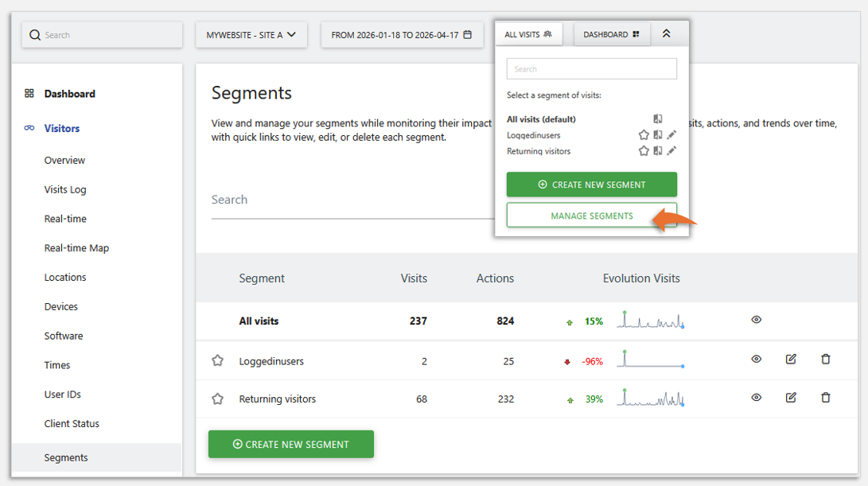Image resolution: width=868 pixels, height=486 pixels.
Task: Delete the Loggedinusers segment using the trash icon
Action: coord(826,360)
